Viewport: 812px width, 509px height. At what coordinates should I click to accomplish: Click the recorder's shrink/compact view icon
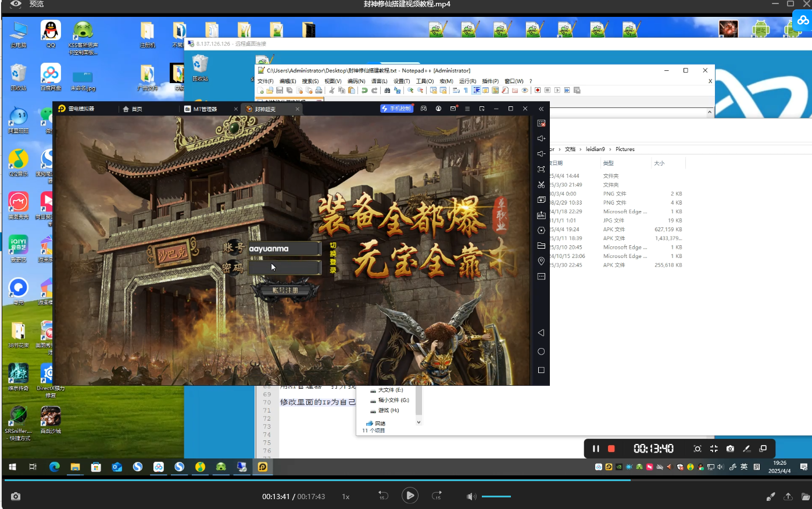click(714, 449)
